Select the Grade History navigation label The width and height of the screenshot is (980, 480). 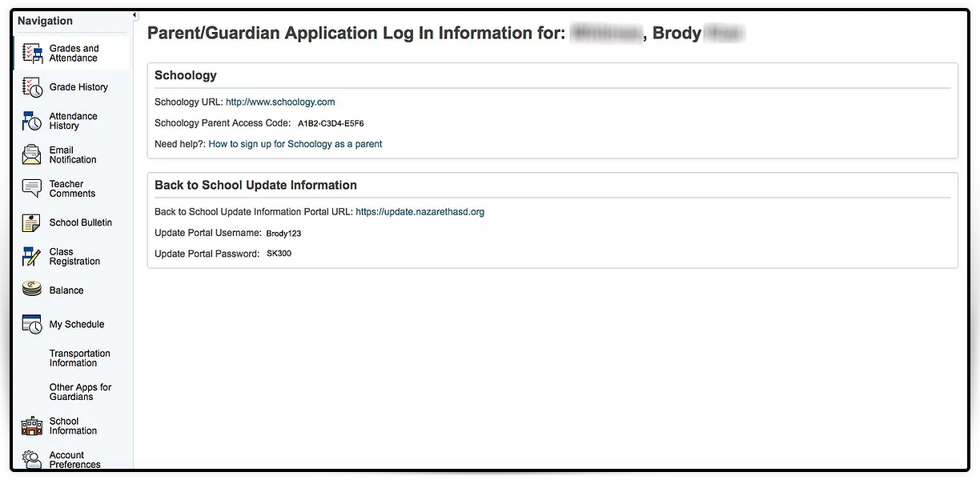tap(78, 87)
